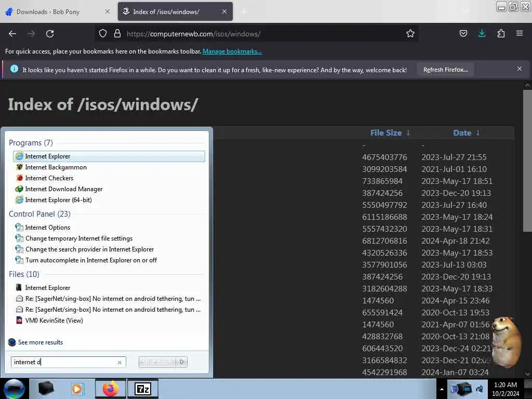Click file size 6812706816

[x=384, y=241]
